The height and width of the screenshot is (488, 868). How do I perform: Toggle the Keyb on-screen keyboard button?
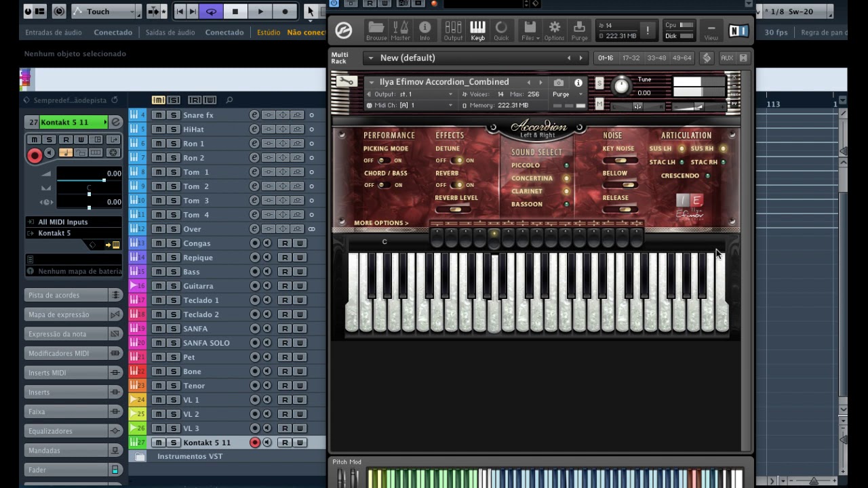pos(478,30)
